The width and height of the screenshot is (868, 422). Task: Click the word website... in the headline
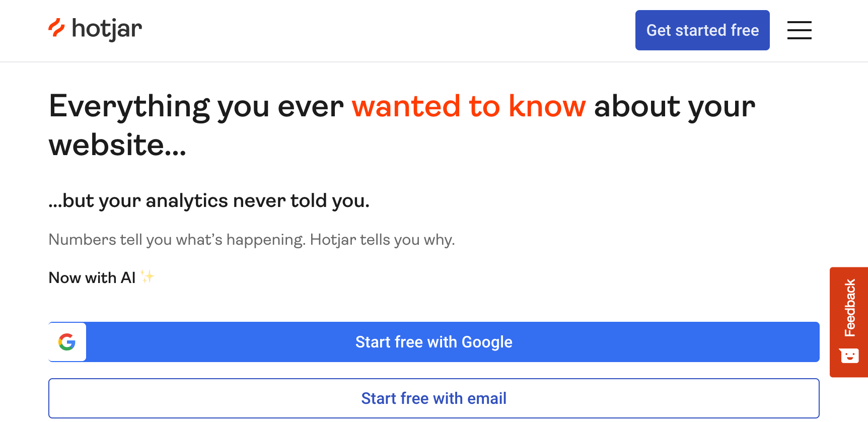(x=117, y=145)
